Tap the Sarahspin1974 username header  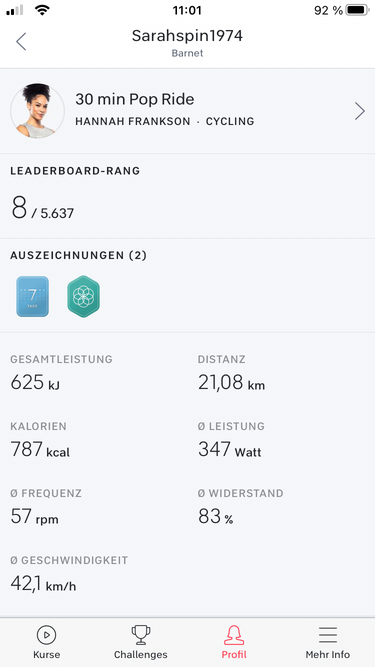pos(187,36)
